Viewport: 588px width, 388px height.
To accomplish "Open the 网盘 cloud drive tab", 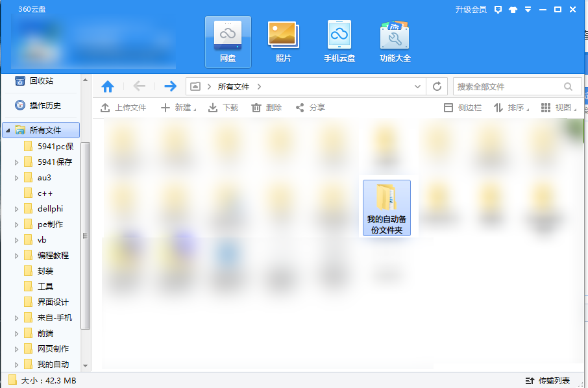I will [227, 42].
